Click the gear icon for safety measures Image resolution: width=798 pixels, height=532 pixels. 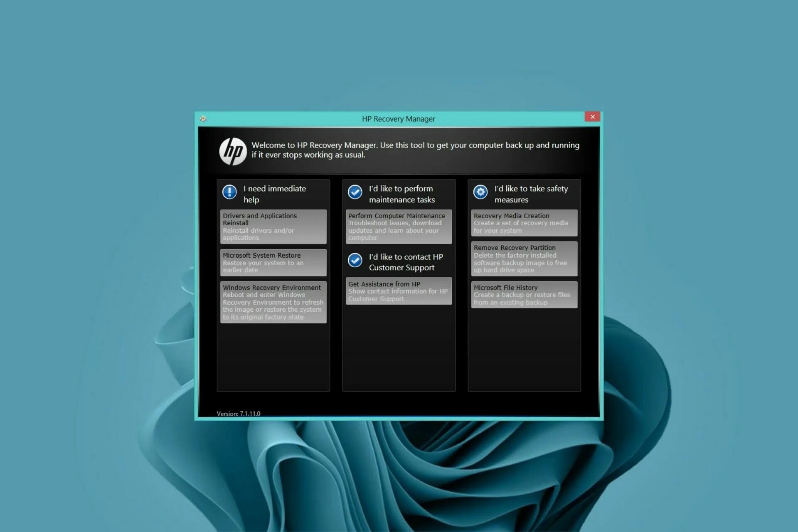pos(480,192)
